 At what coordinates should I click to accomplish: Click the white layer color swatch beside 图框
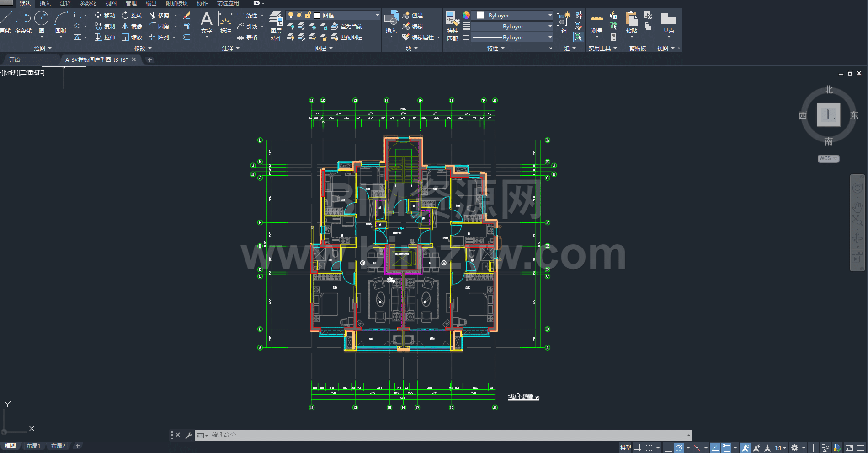[317, 15]
